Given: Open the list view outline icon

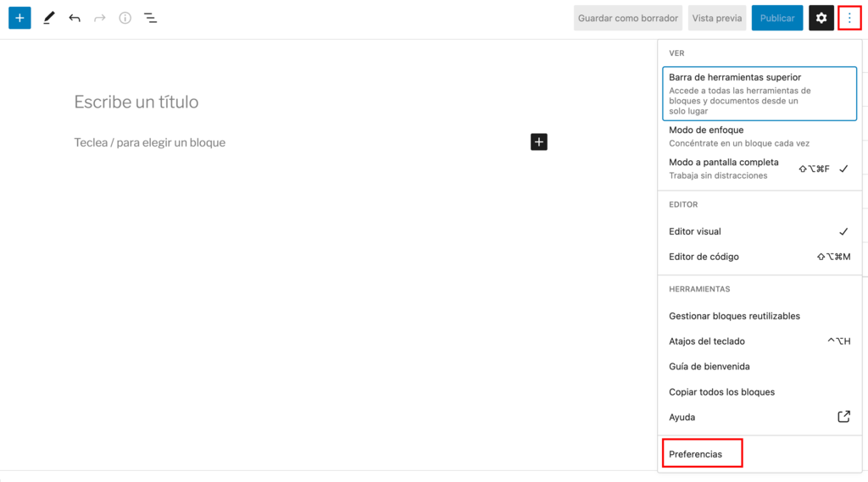Looking at the screenshot, I should [x=151, y=19].
